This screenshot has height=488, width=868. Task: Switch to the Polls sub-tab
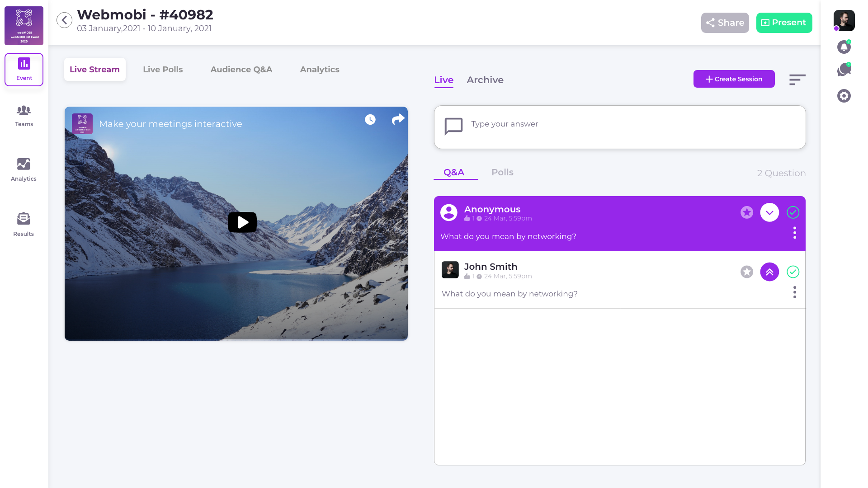(x=502, y=172)
